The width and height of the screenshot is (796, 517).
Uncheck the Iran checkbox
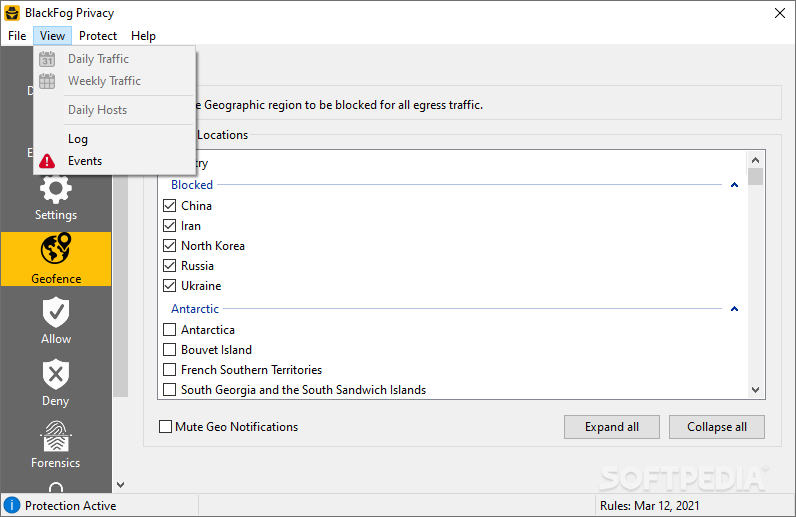170,225
